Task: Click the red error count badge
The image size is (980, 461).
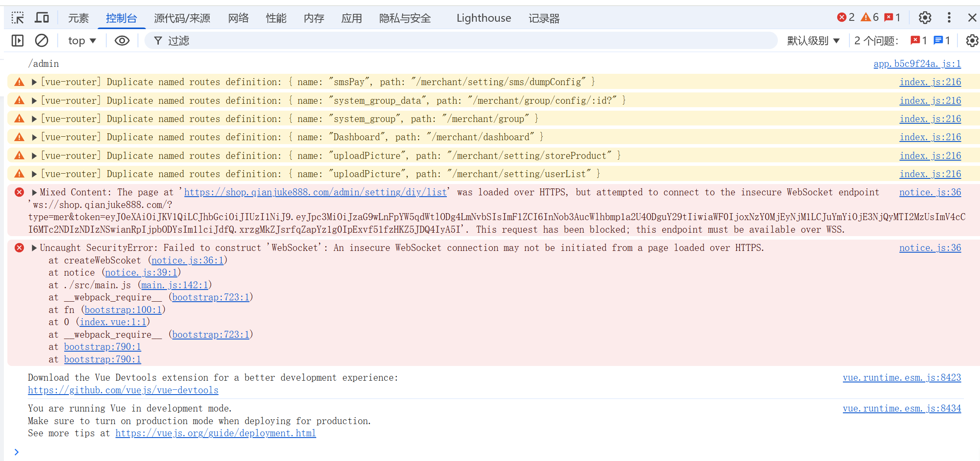Action: pos(846,18)
